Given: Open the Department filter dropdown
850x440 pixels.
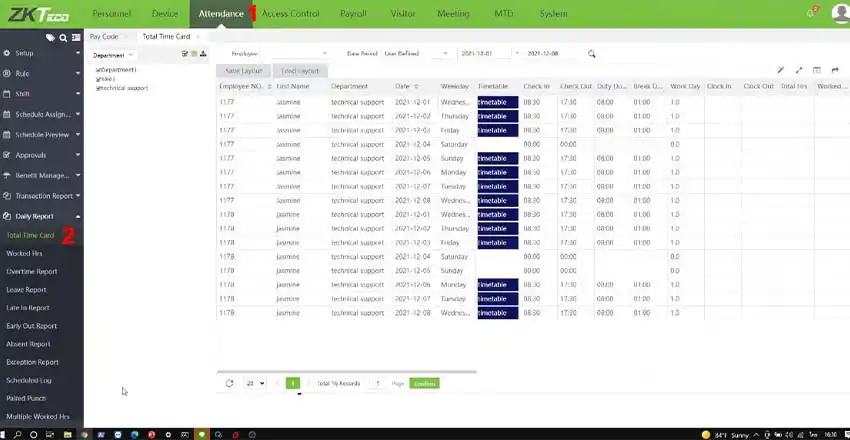Looking at the screenshot, I should 112,55.
